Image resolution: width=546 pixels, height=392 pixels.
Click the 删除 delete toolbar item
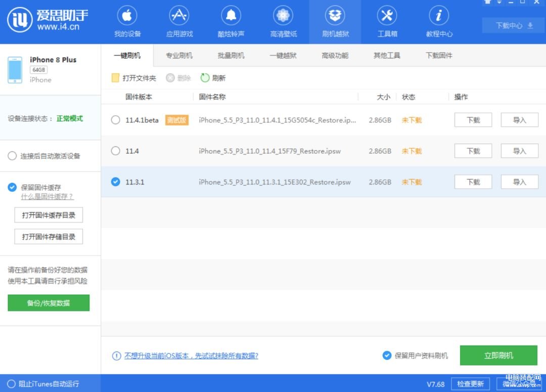point(178,78)
